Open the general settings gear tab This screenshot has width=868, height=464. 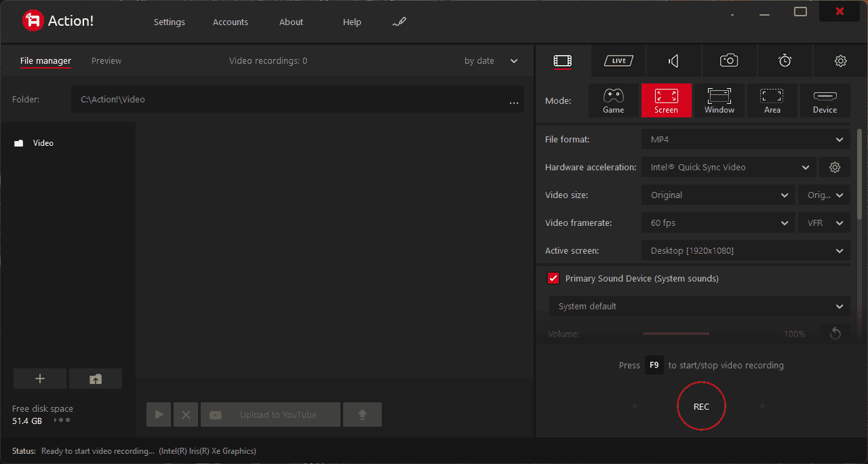840,61
